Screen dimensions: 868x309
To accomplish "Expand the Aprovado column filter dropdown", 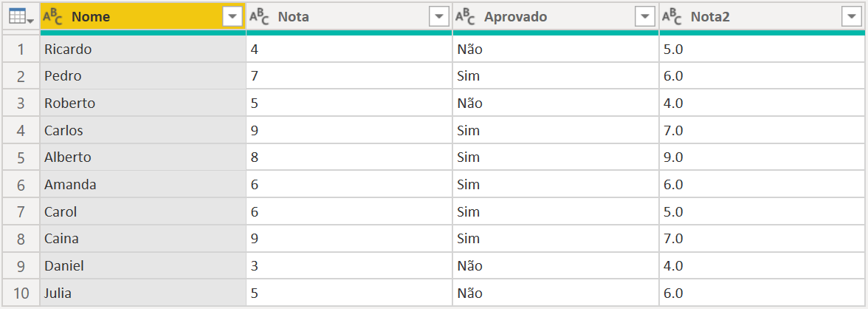I will tap(646, 17).
